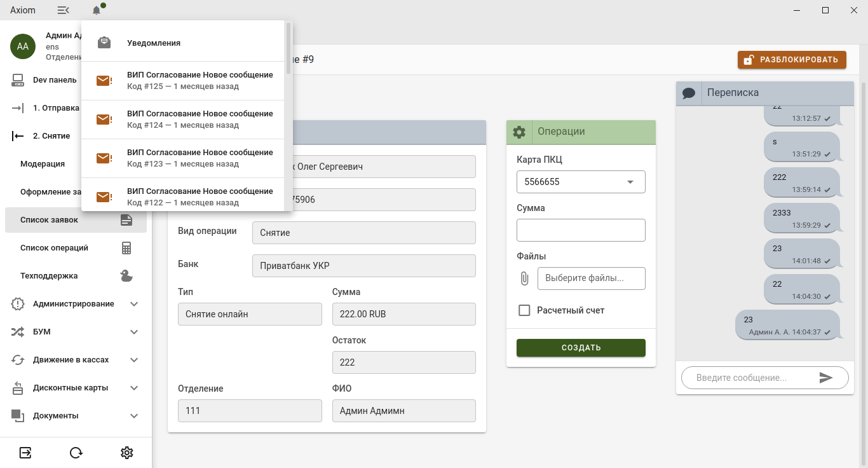Click the refresh icon at sidebar bottom
Screen dimensions: 868x468
[76, 453]
